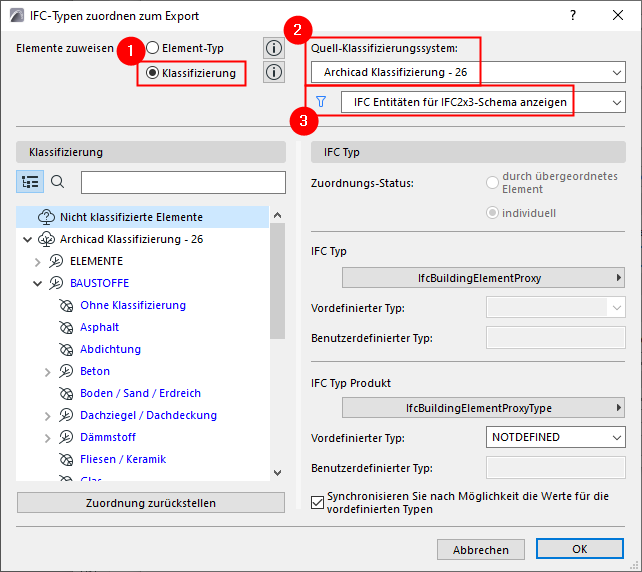Open IfcBuildingElementProxy type popup button

pos(484,278)
